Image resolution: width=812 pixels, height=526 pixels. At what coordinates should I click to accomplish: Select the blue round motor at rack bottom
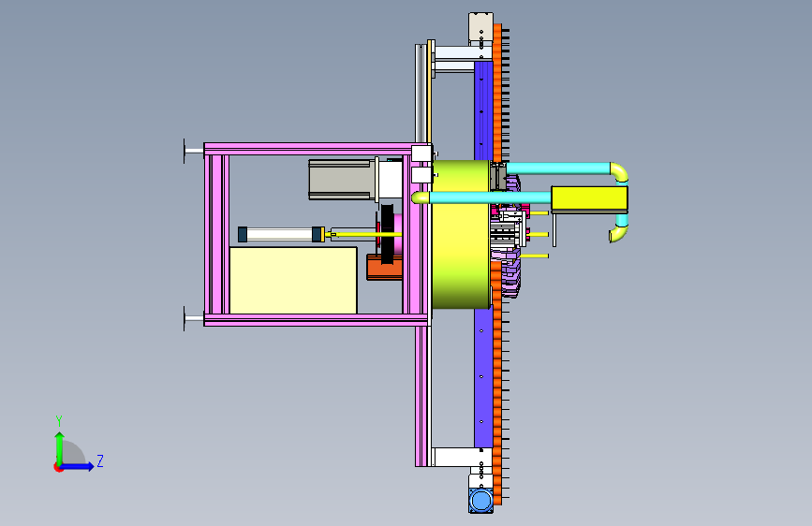(x=481, y=501)
